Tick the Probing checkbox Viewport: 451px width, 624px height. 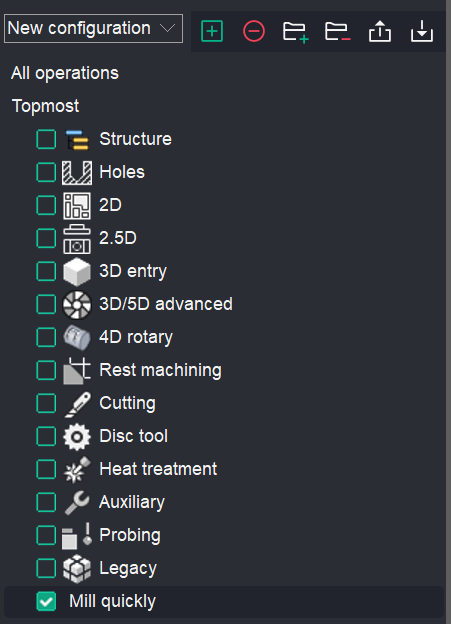46,535
